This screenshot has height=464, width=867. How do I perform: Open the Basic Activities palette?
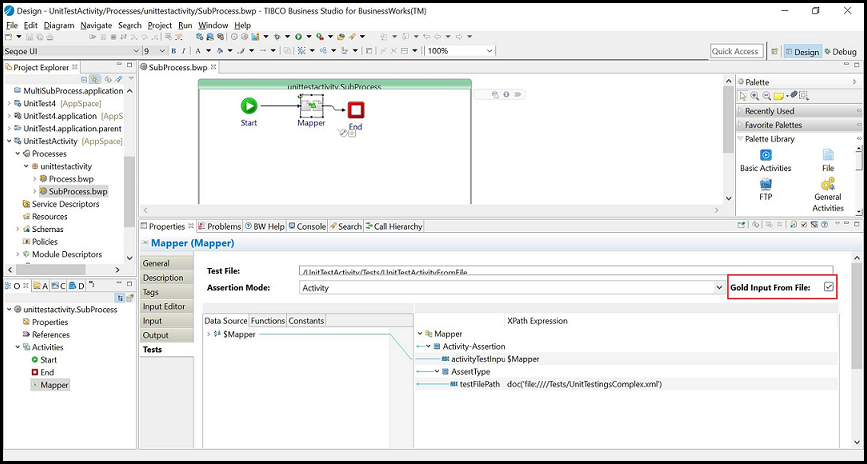point(766,161)
